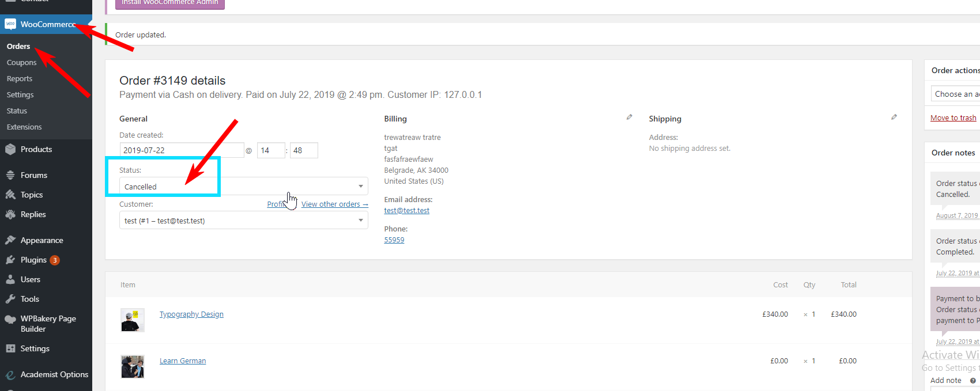Click Order #3149 details heading

(172, 81)
